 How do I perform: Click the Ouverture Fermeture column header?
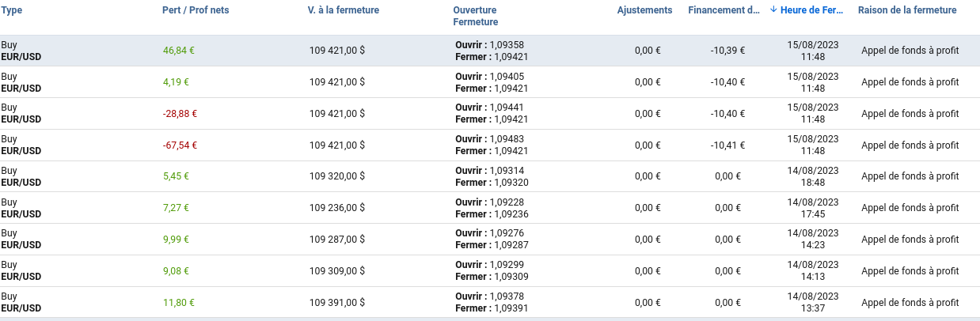(x=476, y=16)
